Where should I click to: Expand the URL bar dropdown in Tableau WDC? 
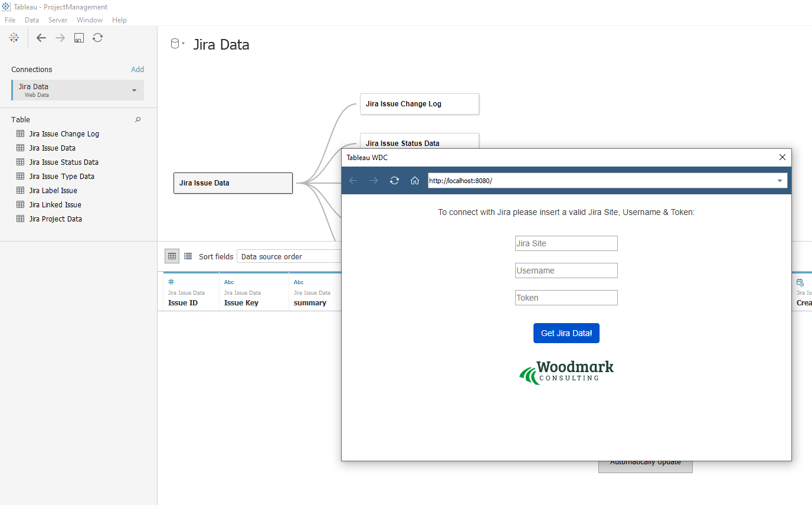click(780, 180)
